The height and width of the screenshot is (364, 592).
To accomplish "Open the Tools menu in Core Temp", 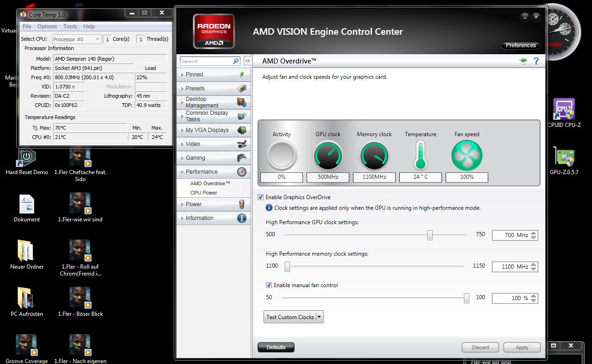I will coord(70,26).
